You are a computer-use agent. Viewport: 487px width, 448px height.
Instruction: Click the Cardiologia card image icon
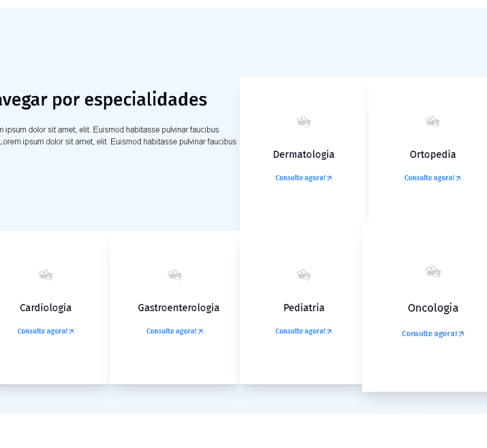coord(45,275)
